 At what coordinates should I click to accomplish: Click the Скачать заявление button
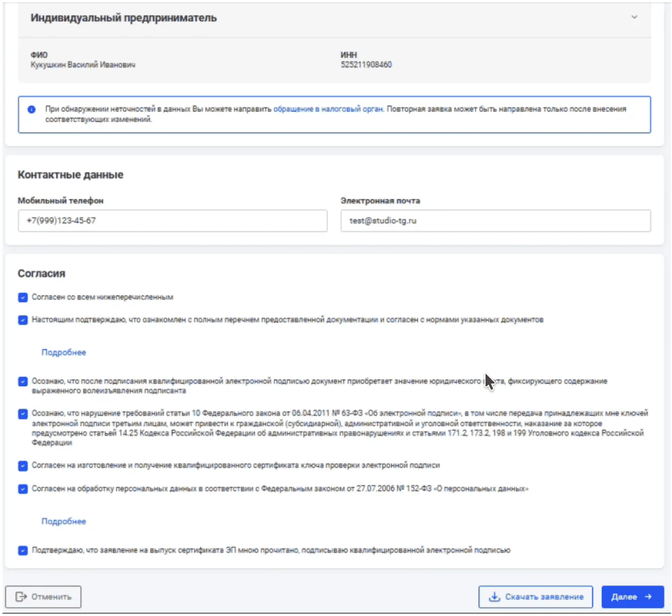[x=535, y=597]
